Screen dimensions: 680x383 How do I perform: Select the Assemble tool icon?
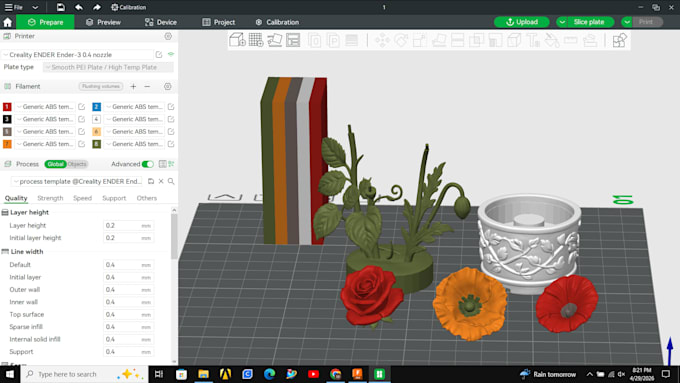click(590, 40)
